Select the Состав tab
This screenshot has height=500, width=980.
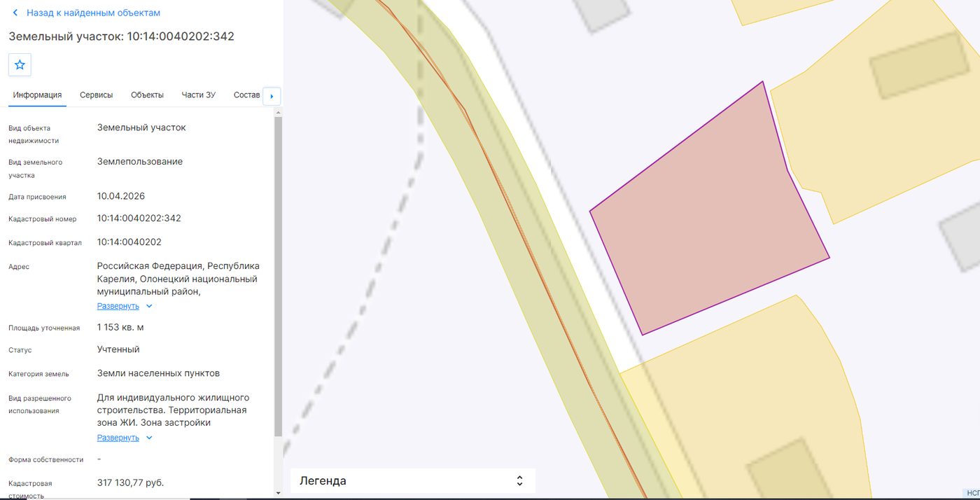[246, 95]
